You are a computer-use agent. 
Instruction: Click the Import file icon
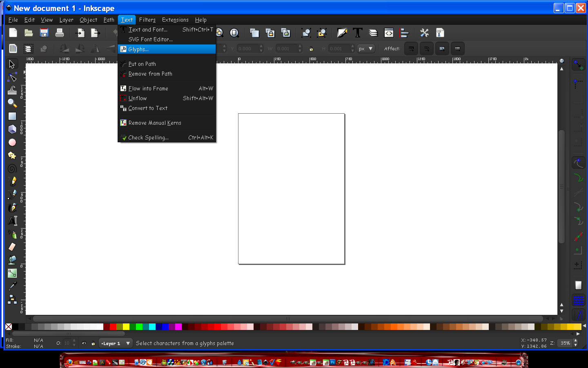point(80,33)
